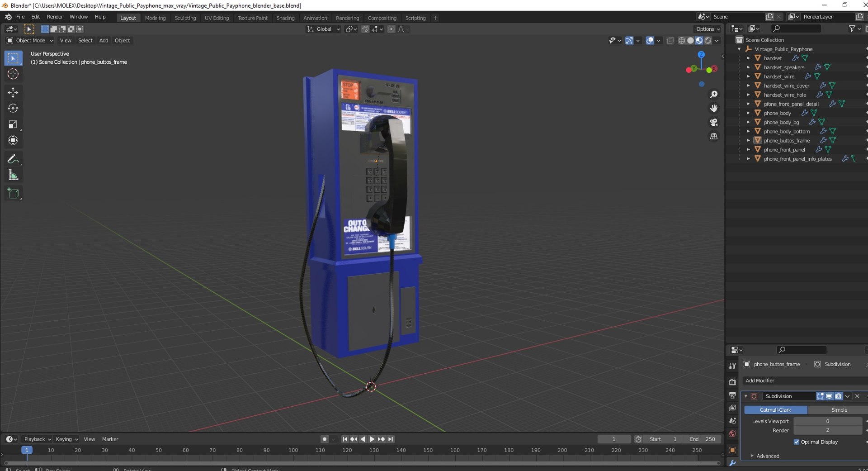Play the animation forward

(x=372, y=439)
